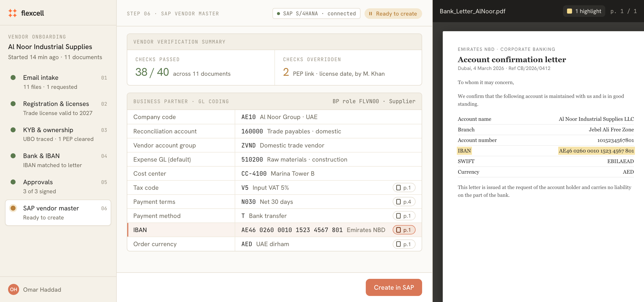Click the flexcell logo icon
This screenshot has width=644, height=302.
pyautogui.click(x=13, y=13)
